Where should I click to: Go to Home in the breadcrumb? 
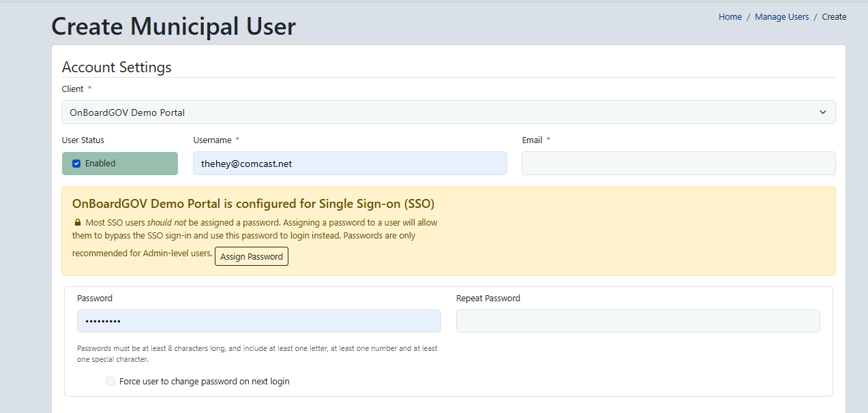[x=730, y=17]
